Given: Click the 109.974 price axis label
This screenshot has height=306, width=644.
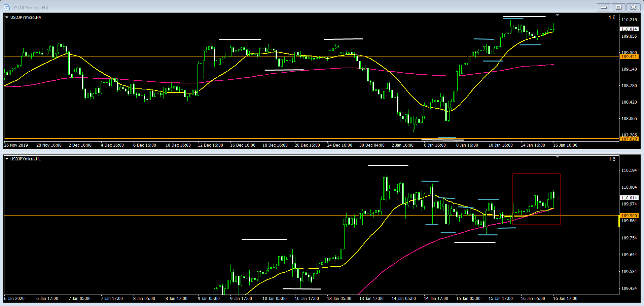Looking at the screenshot, I should (629, 204).
